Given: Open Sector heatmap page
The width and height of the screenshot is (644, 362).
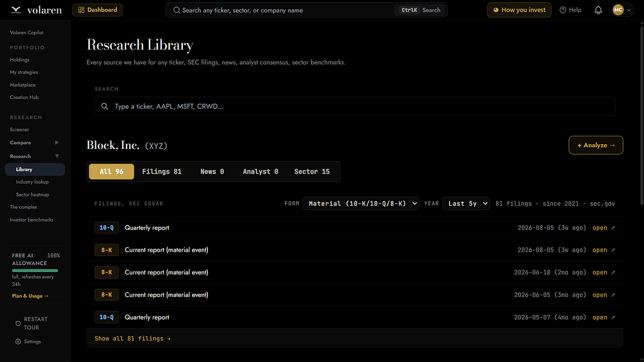Looking at the screenshot, I should 33,194.
